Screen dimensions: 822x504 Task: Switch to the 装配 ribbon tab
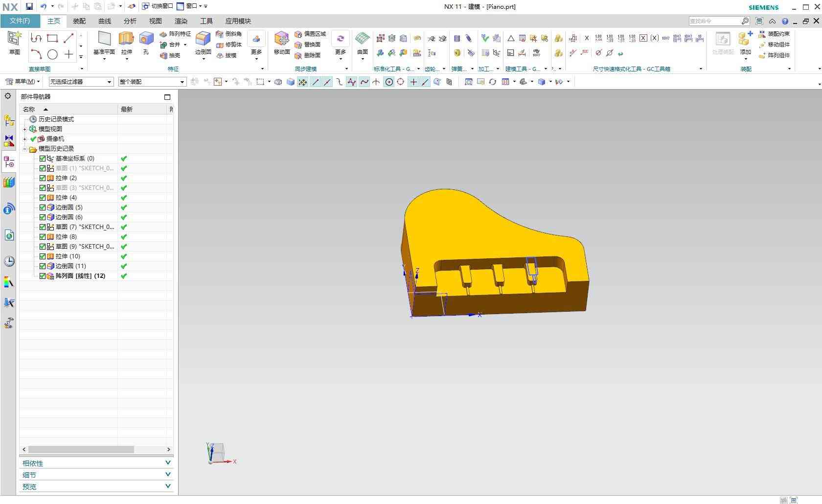(79, 21)
